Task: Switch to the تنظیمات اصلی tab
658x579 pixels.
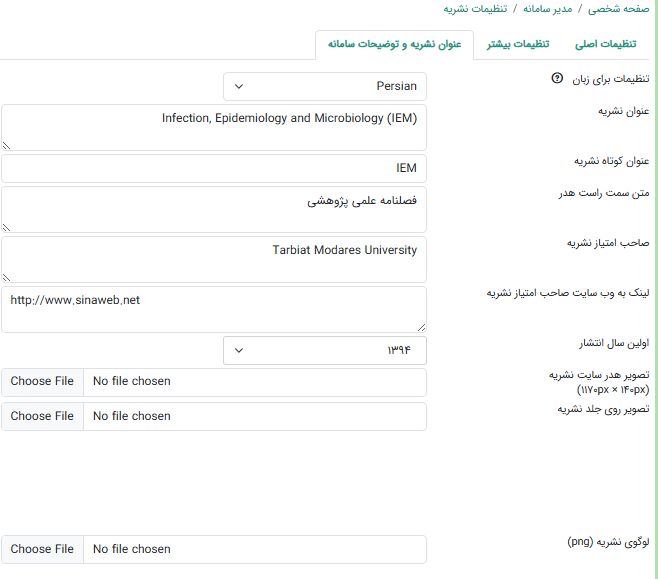Action: [610, 45]
